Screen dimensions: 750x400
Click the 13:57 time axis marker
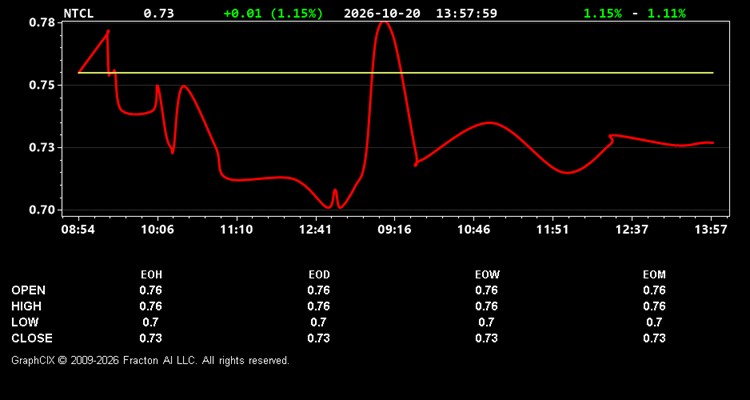711,230
